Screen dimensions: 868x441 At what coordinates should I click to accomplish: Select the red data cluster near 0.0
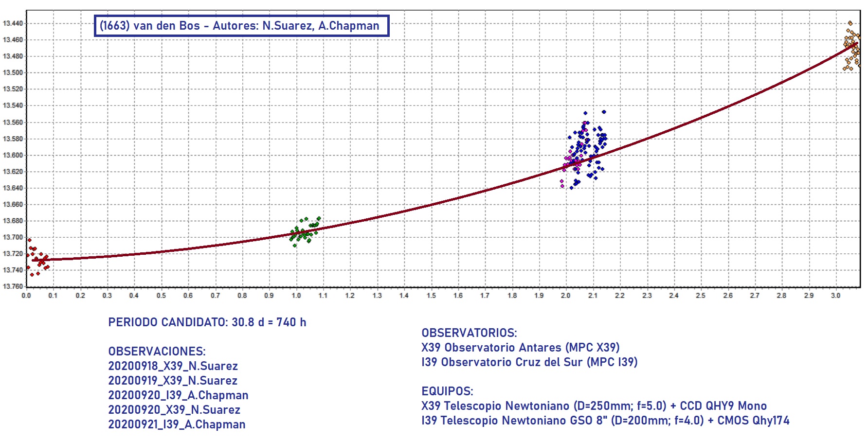tap(38, 259)
